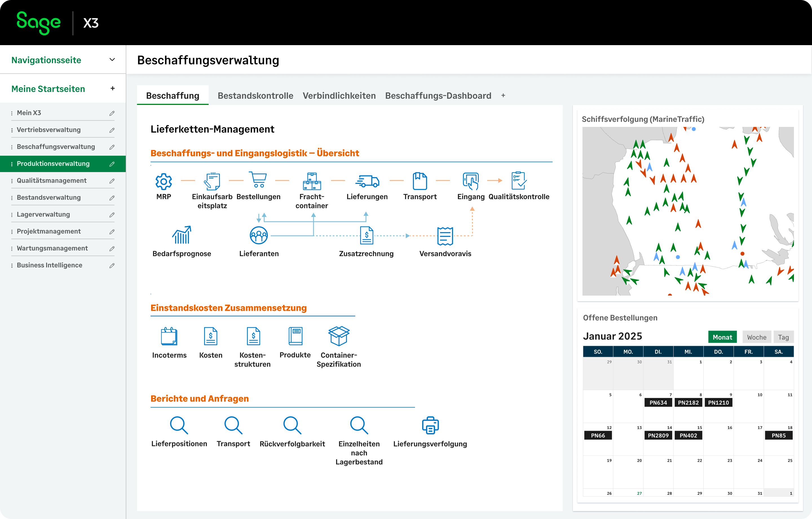Open the Lieferungen truck icon
This screenshot has height=519, width=812.
367,181
